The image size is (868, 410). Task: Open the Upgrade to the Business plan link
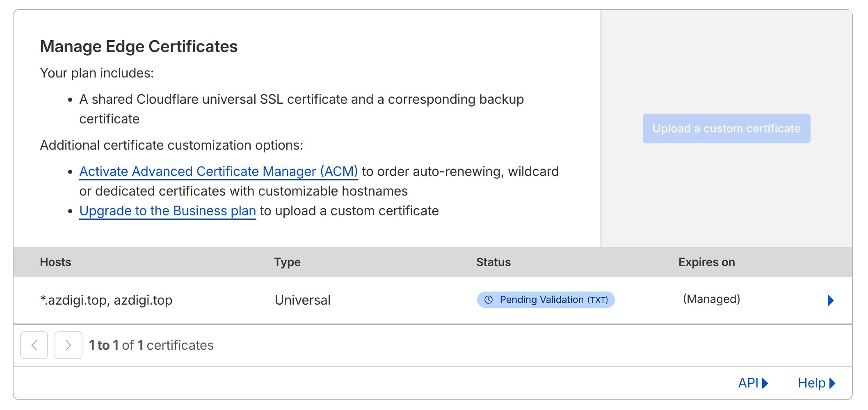coord(167,211)
